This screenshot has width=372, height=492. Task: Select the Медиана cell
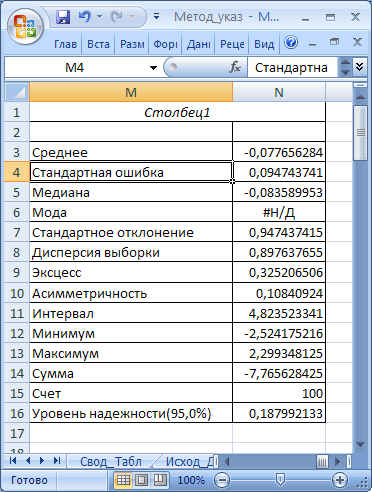tap(131, 192)
